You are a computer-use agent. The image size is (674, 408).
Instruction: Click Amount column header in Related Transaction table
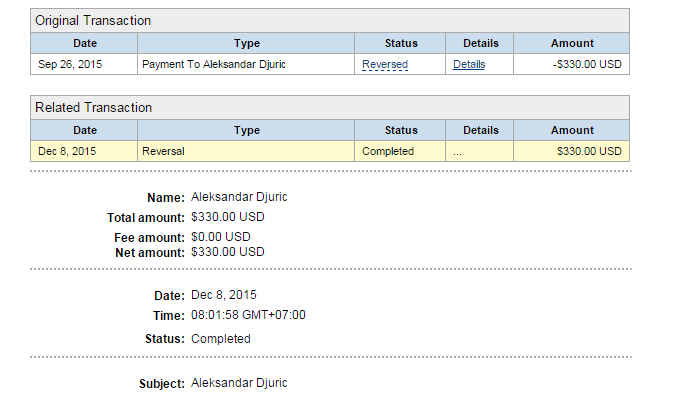coord(572,130)
